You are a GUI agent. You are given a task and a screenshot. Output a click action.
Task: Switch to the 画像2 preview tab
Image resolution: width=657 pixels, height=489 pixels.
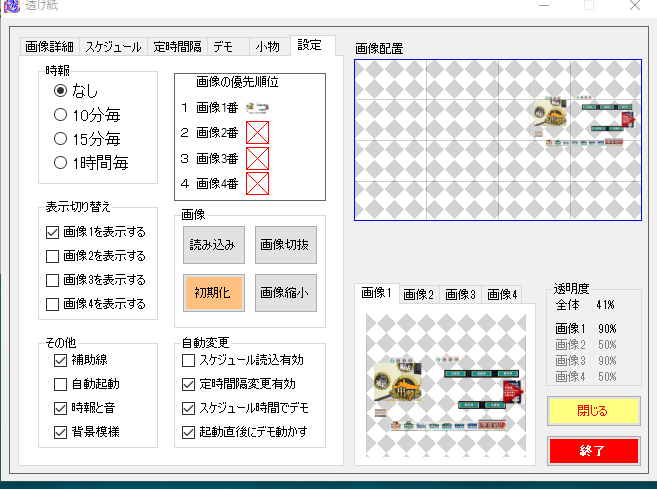tap(419, 294)
